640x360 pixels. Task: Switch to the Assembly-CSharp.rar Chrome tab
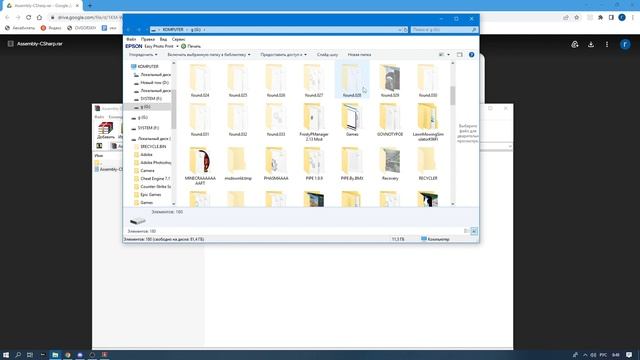pos(42,6)
